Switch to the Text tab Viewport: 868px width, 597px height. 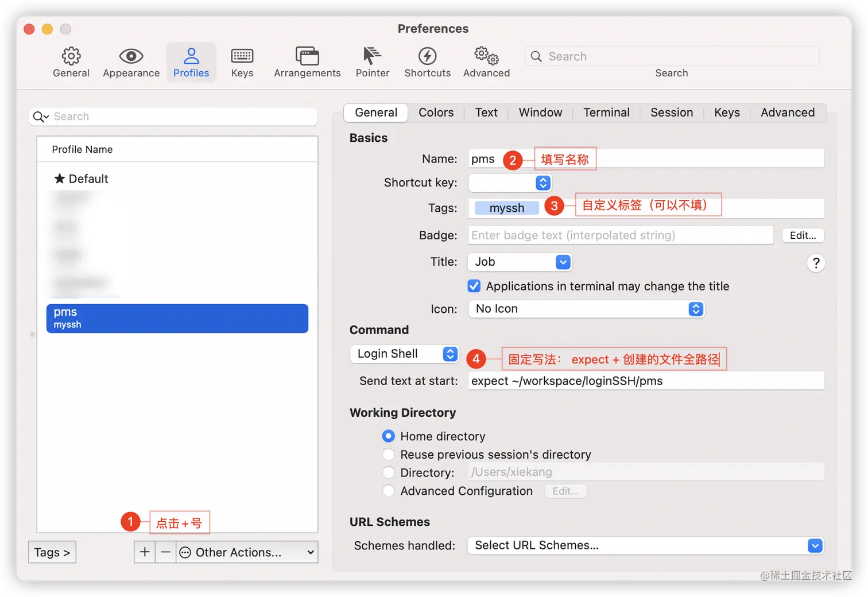pyautogui.click(x=486, y=113)
